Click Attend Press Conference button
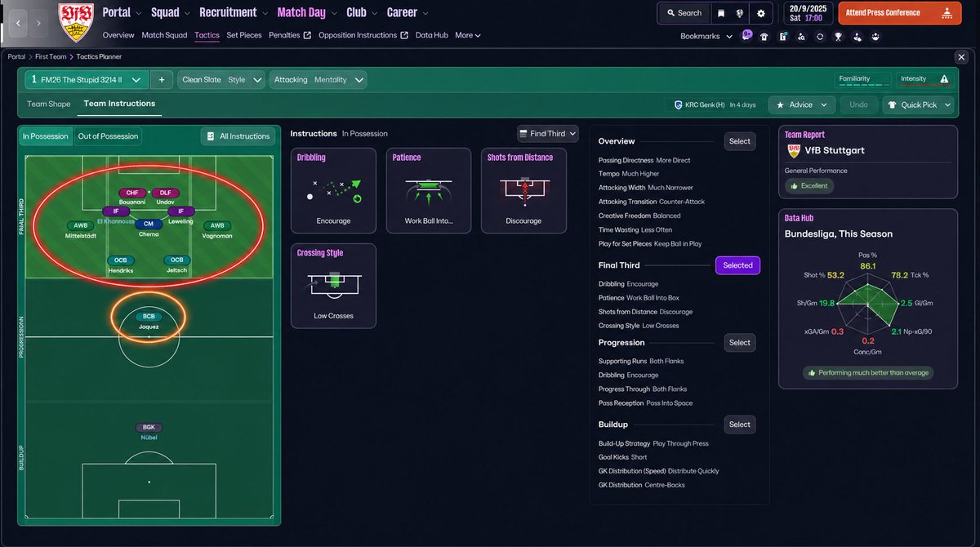 tap(898, 13)
